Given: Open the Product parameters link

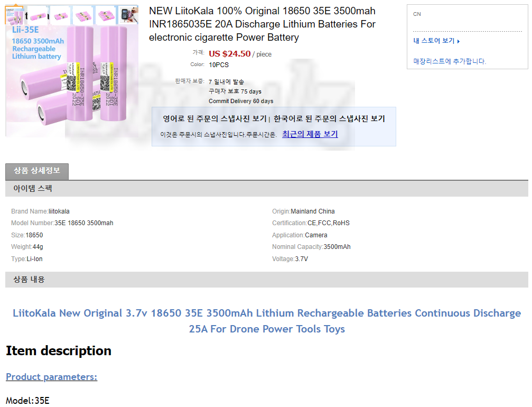Looking at the screenshot, I should tap(52, 377).
